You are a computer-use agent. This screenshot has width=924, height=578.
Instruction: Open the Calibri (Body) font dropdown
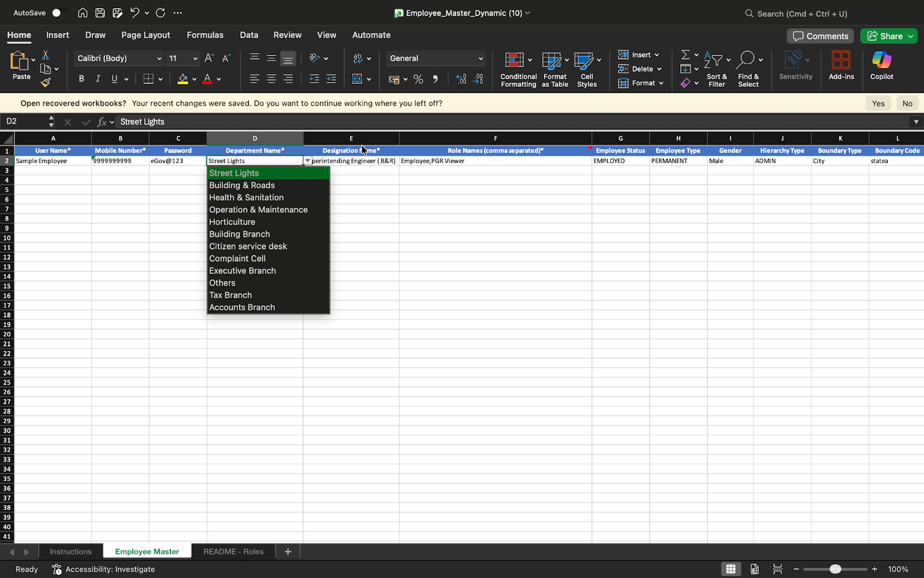click(x=119, y=58)
